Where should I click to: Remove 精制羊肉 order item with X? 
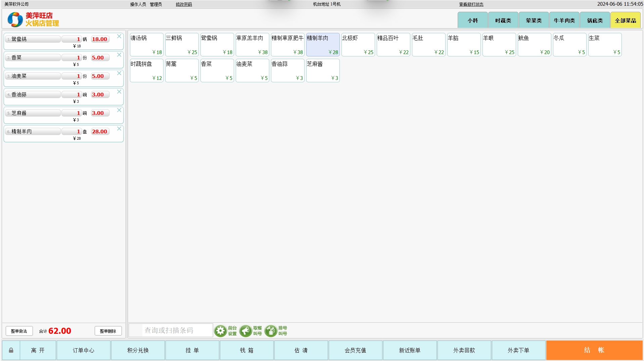[x=119, y=129]
